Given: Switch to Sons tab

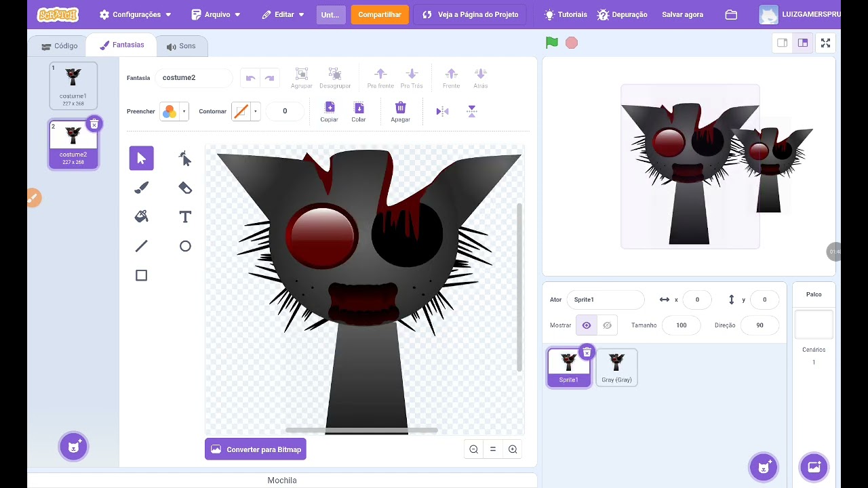Looking at the screenshot, I should pos(181,46).
